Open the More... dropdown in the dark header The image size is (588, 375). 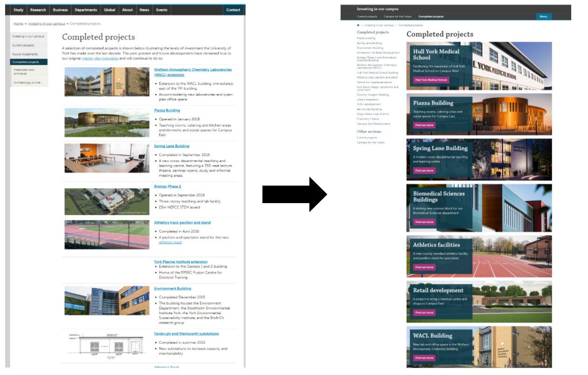point(544,16)
